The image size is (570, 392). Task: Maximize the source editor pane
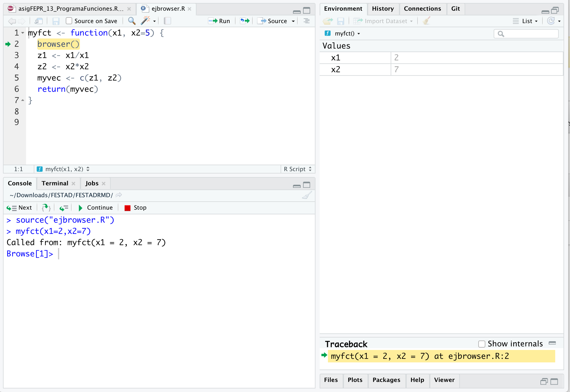click(x=307, y=11)
